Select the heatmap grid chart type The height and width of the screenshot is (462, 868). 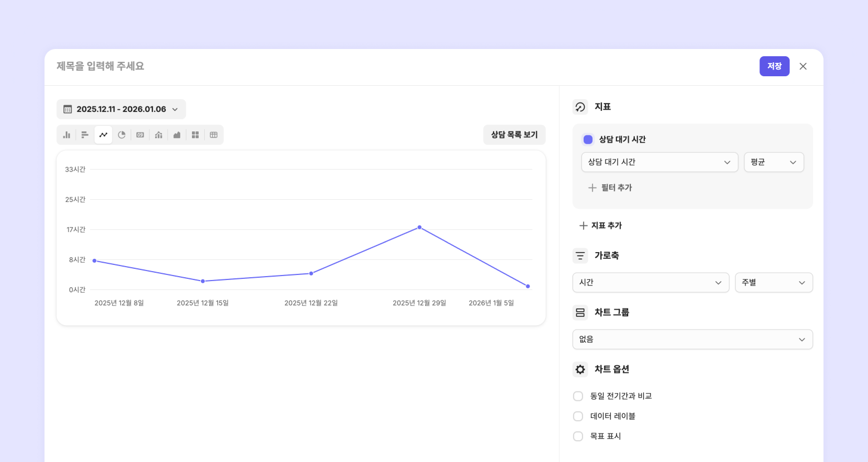pyautogui.click(x=195, y=135)
